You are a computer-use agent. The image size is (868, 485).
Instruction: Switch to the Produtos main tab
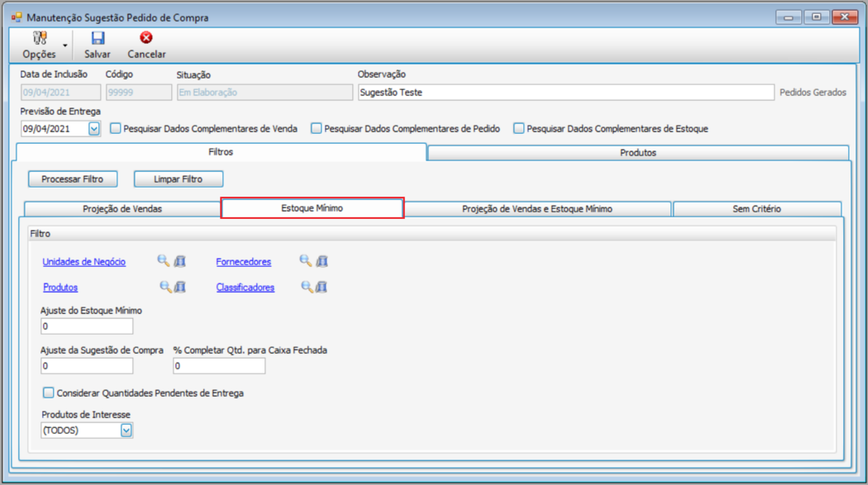click(637, 153)
